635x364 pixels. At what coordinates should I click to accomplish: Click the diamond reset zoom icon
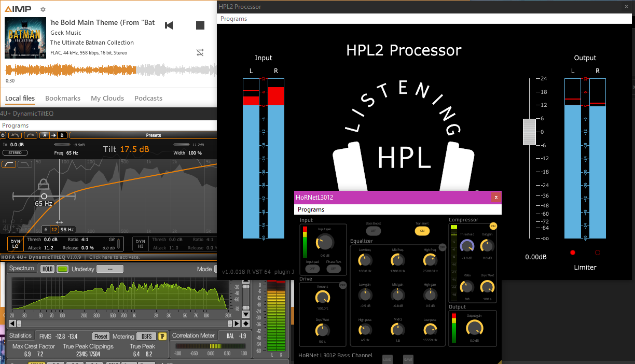coord(245,324)
